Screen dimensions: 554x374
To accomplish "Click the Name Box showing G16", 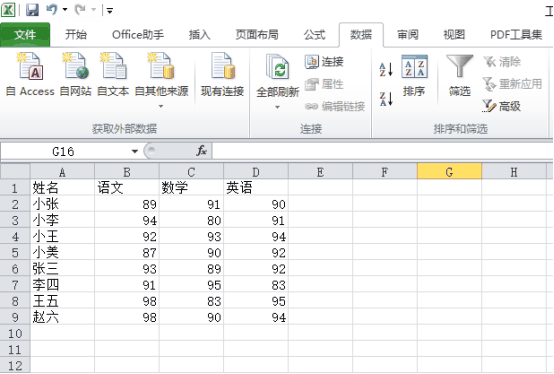I will coord(64,152).
